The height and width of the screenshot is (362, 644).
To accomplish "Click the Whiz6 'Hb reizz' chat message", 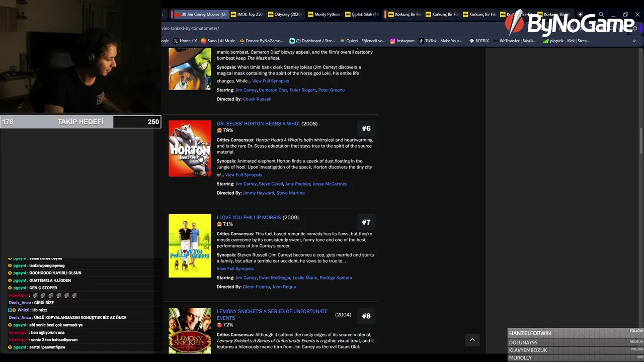I will click(28, 310).
